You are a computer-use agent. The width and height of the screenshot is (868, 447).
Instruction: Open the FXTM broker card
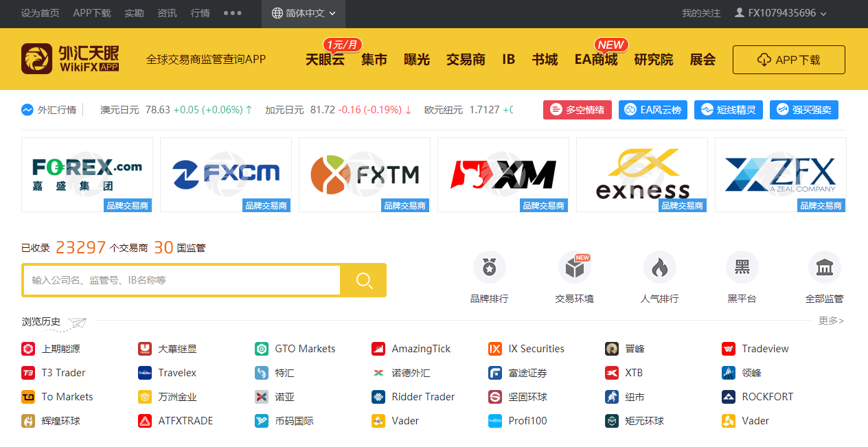click(x=365, y=175)
